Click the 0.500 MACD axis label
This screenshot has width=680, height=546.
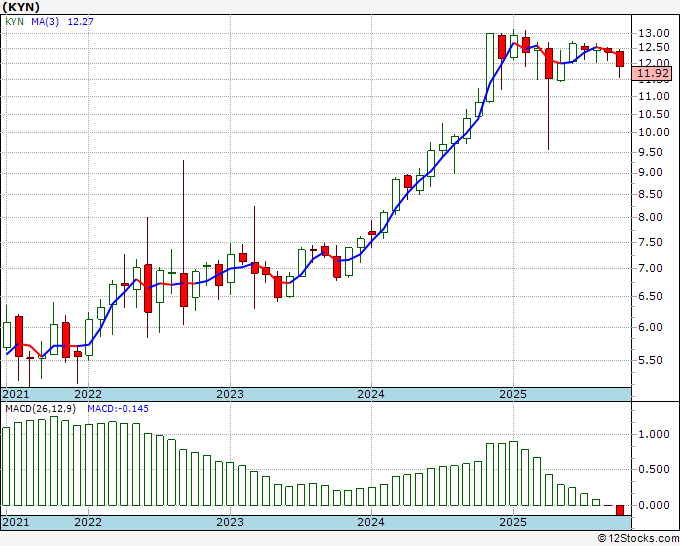point(652,470)
